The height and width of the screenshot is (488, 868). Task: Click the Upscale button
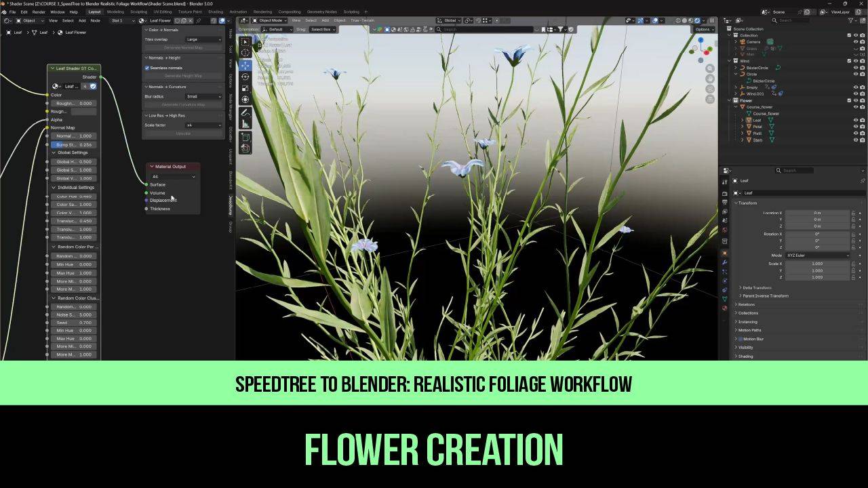coord(183,133)
